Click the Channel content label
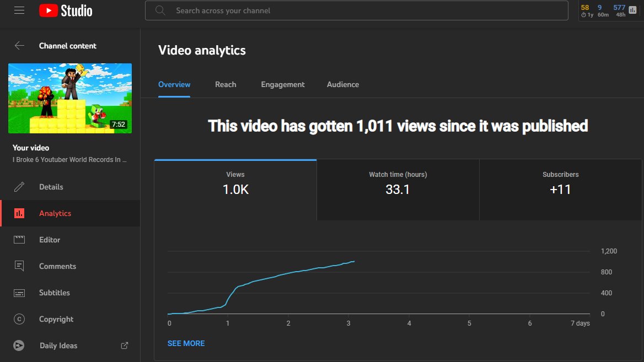 [67, 46]
